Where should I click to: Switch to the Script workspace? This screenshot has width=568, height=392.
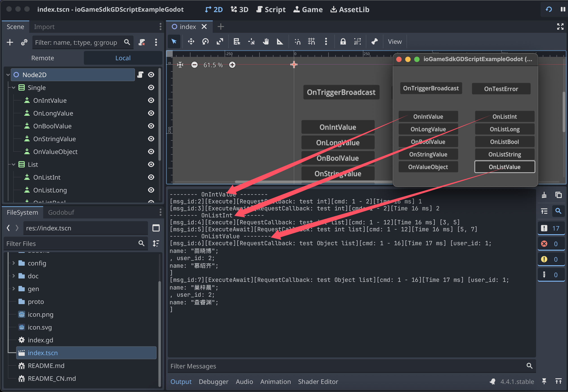[271, 9]
